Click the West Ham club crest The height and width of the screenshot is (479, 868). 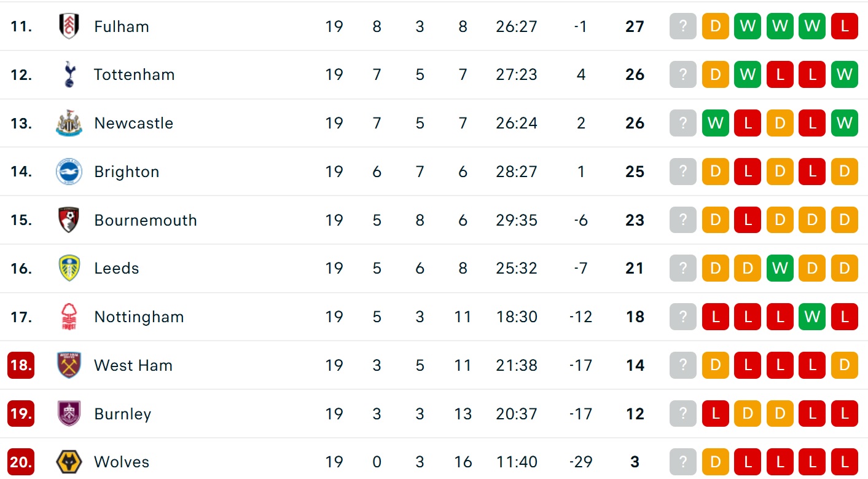tap(69, 365)
